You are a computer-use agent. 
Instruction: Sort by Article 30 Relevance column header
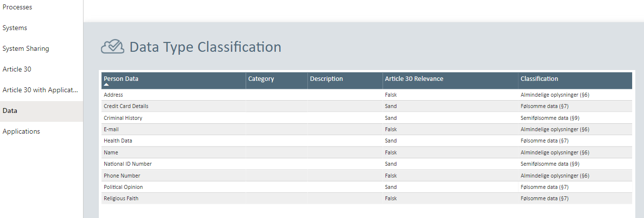point(414,79)
